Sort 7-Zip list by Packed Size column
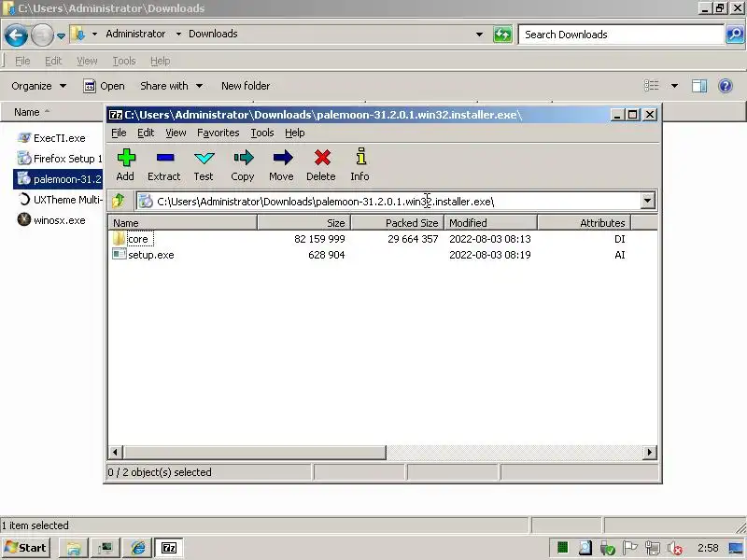 click(x=398, y=223)
